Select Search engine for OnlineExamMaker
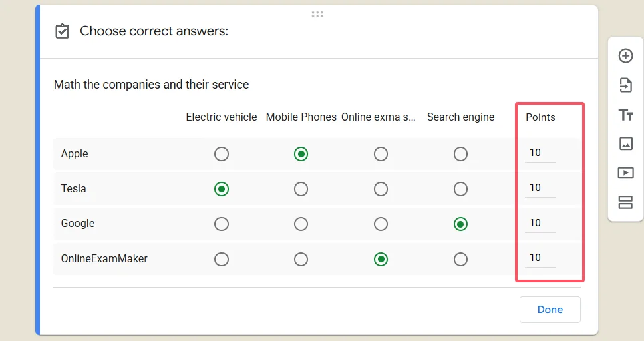Viewport: 644px width, 341px height. coord(460,259)
